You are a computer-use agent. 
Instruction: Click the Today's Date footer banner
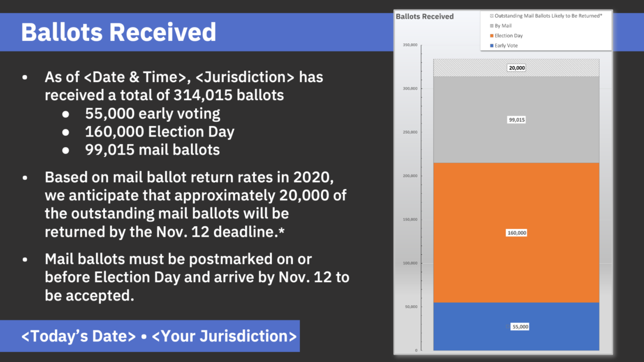pos(159,336)
